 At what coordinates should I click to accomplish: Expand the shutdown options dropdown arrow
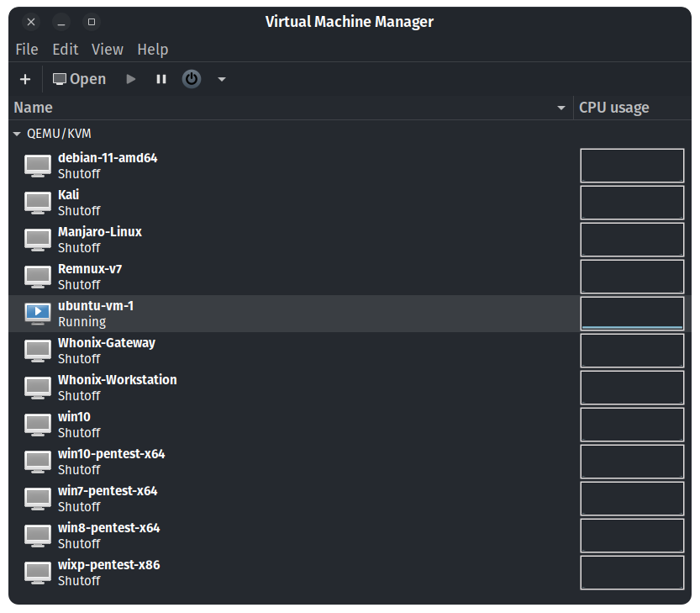(222, 80)
